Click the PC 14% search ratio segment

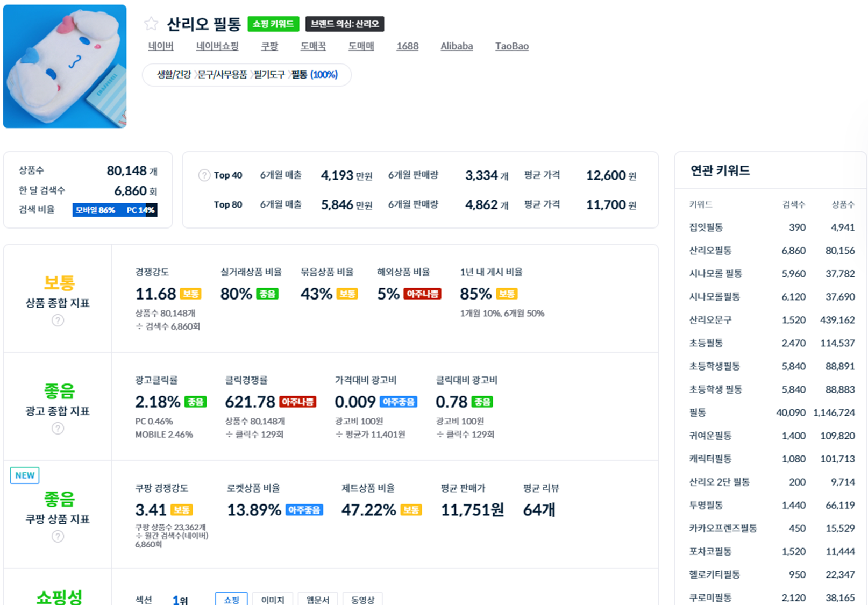[141, 210]
